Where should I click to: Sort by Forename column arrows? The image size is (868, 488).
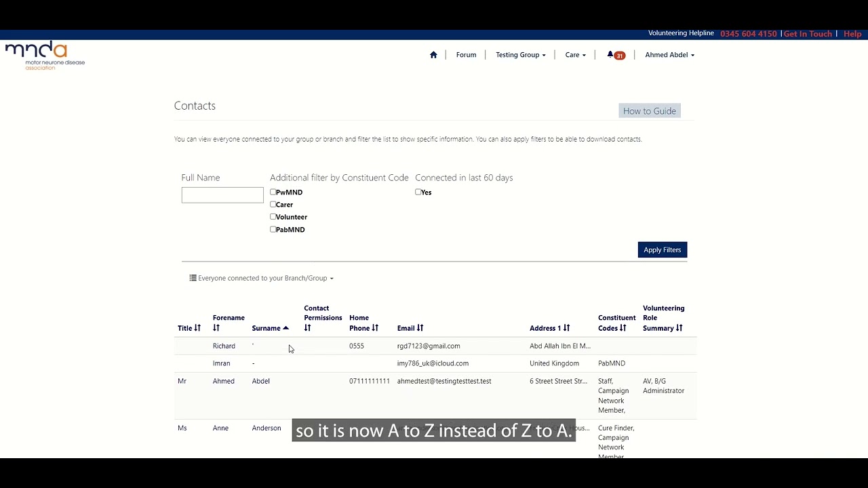(x=216, y=328)
